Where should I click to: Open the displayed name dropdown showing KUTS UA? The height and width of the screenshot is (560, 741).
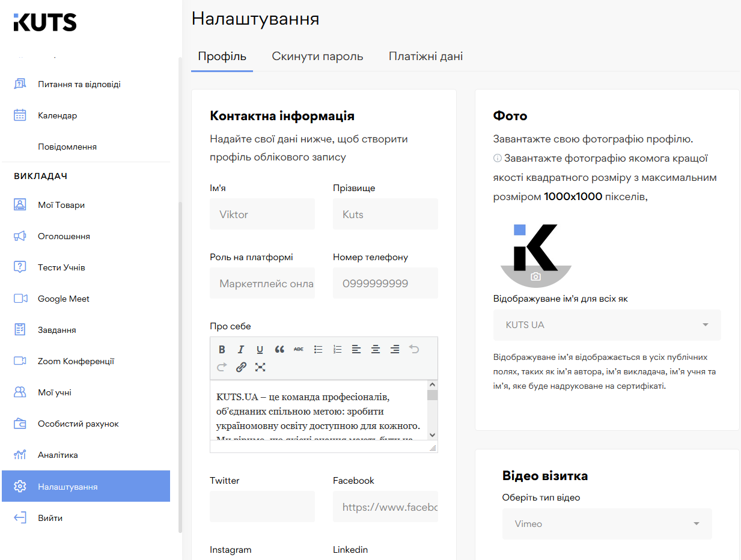607,325
